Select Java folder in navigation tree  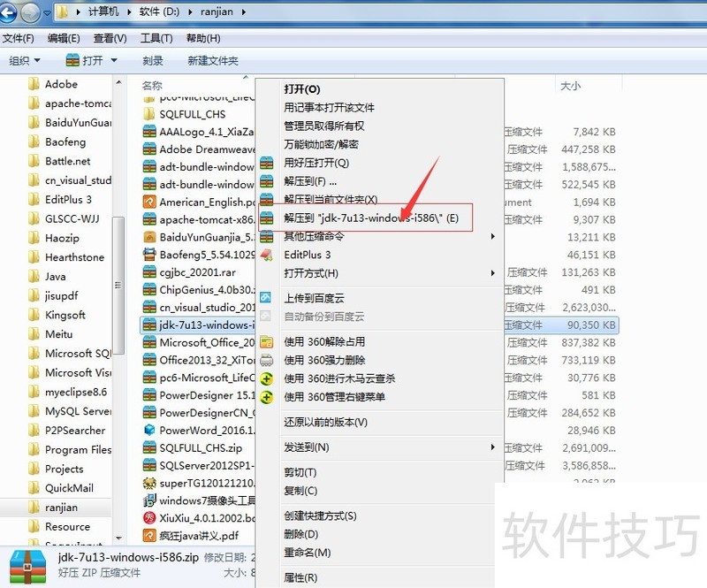pyautogui.click(x=56, y=277)
